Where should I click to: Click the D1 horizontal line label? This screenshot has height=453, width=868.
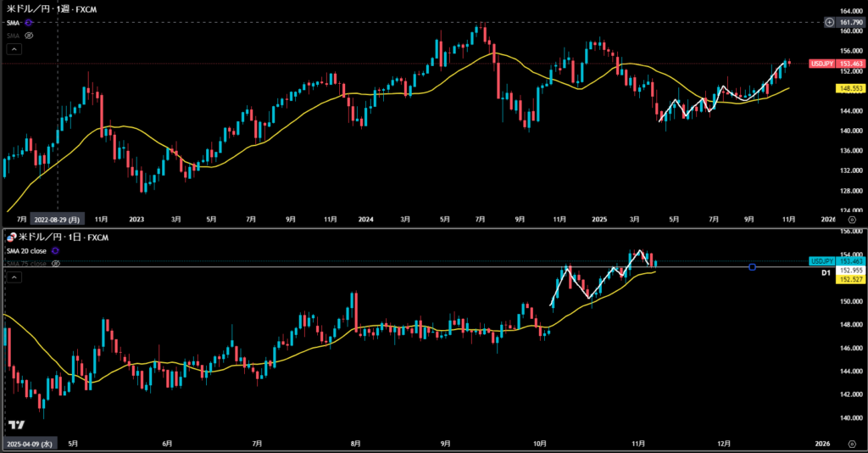825,273
